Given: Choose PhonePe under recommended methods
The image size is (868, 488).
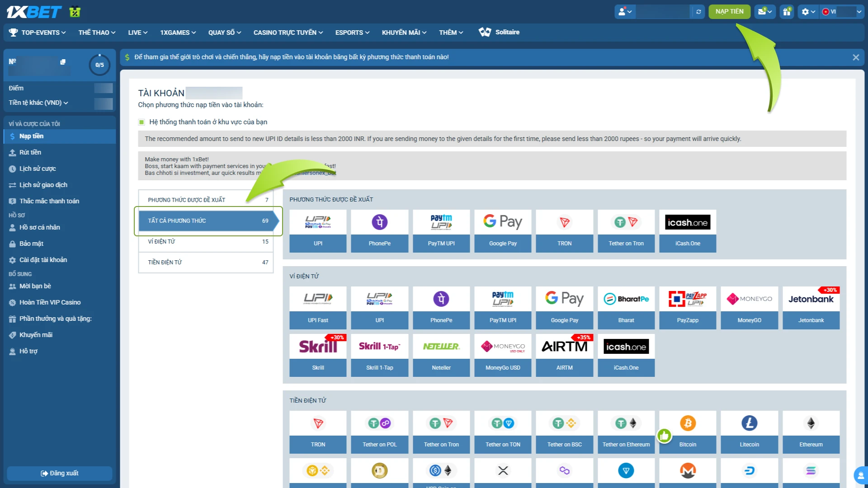Looking at the screenshot, I should click(380, 231).
